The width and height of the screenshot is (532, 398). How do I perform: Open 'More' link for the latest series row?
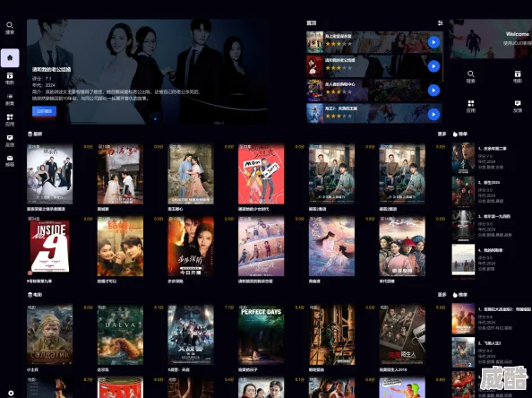tap(442, 134)
